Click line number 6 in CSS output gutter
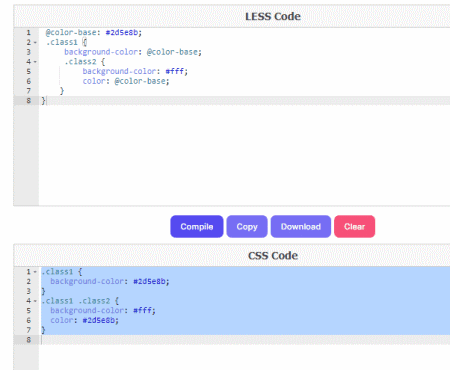 29,320
